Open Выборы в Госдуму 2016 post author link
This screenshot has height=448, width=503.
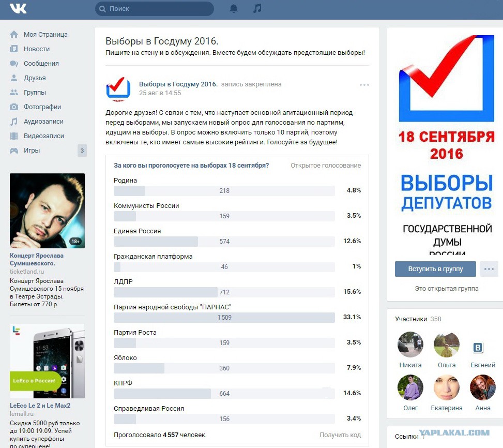(x=178, y=84)
